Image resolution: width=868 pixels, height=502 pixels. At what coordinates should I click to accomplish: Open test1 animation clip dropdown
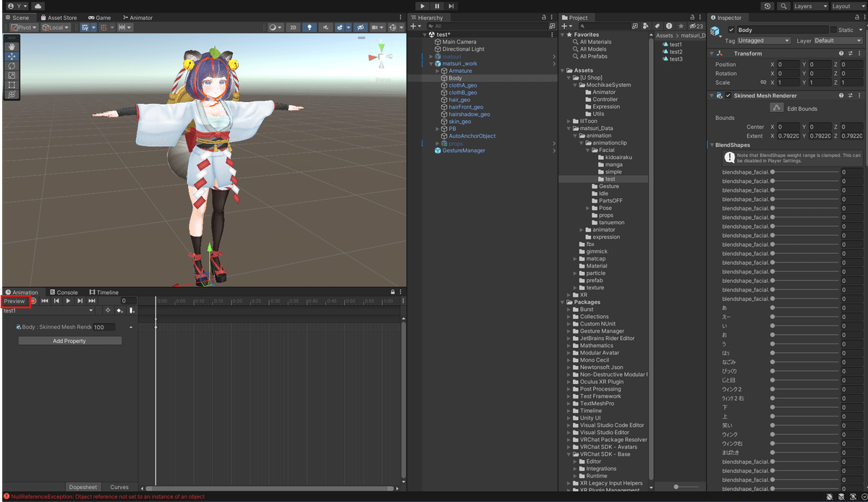pyautogui.click(x=48, y=310)
